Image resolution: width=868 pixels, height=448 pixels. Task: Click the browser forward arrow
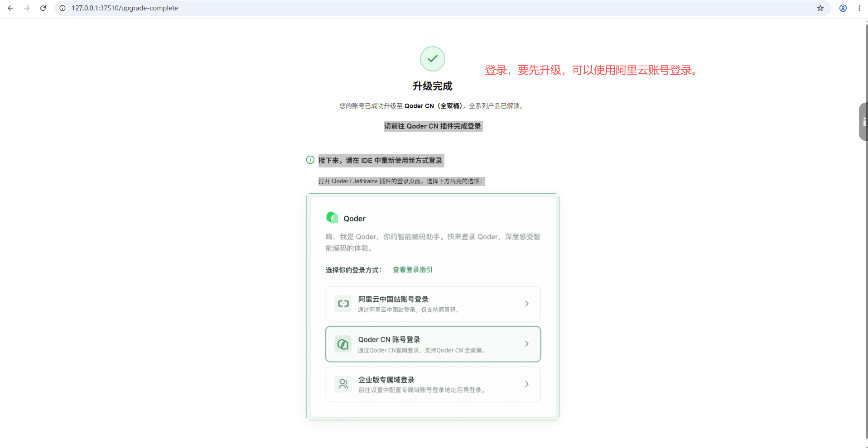click(27, 8)
